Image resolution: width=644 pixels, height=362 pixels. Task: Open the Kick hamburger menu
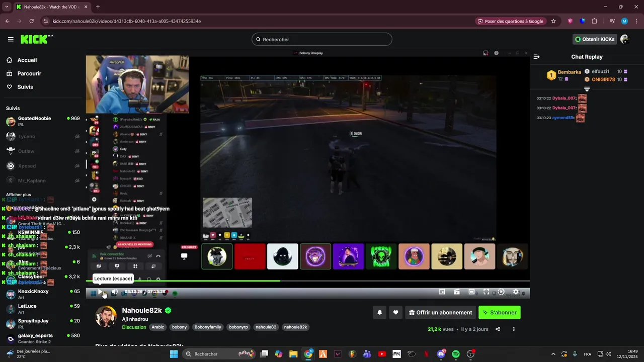[11, 39]
